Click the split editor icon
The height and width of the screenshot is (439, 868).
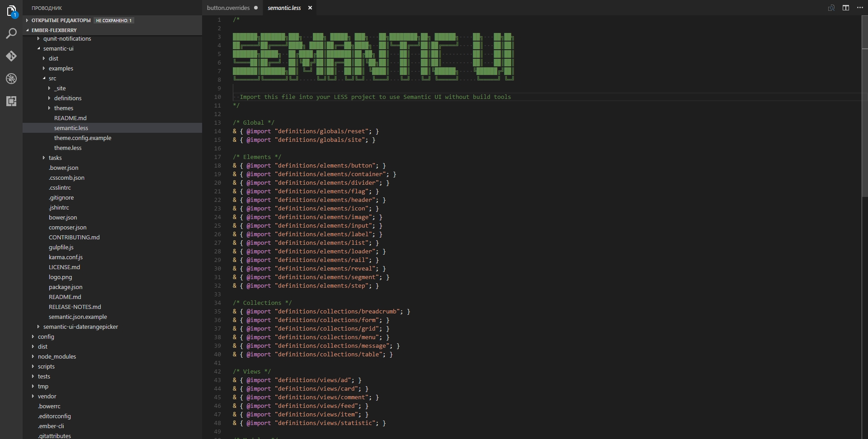tap(846, 8)
